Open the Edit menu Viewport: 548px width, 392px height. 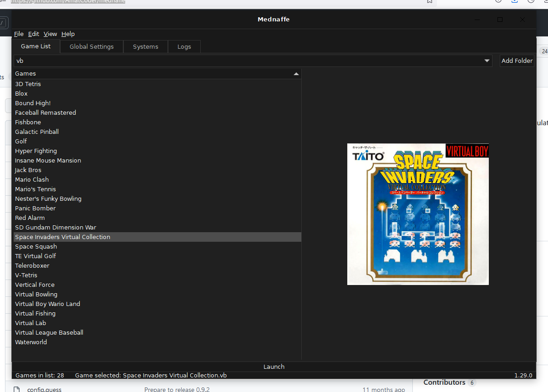[34, 34]
